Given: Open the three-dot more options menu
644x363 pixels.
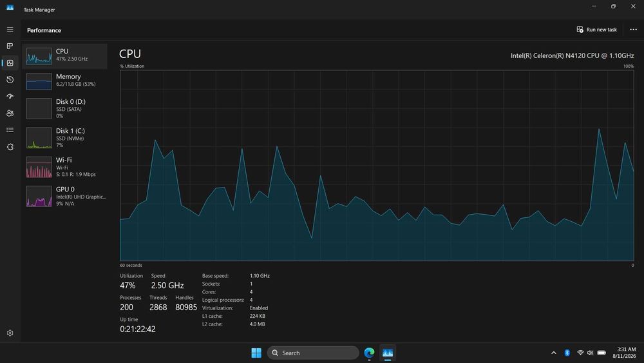Looking at the screenshot, I should (x=633, y=30).
